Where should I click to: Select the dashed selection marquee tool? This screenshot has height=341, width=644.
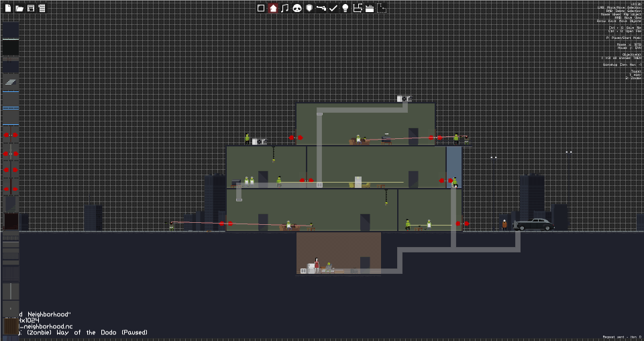[382, 8]
